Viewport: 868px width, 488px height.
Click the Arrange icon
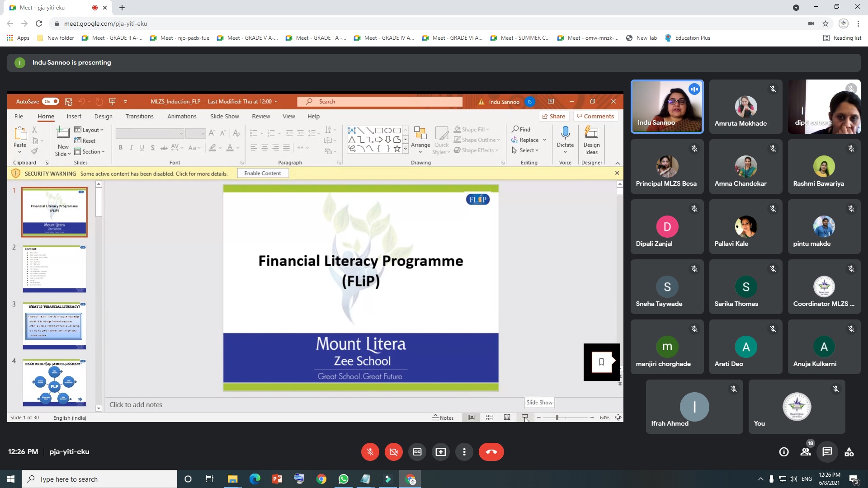420,133
